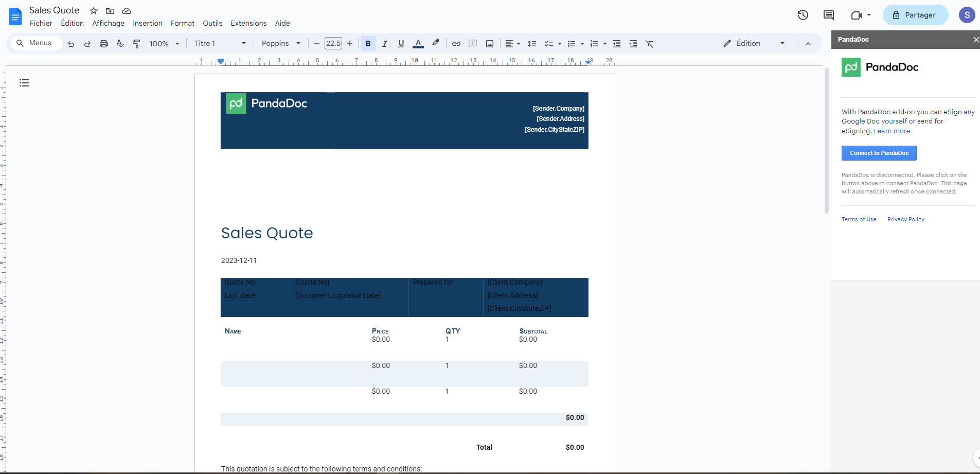This screenshot has width=980, height=474.
Task: Toggle underline formatting
Action: 401,43
